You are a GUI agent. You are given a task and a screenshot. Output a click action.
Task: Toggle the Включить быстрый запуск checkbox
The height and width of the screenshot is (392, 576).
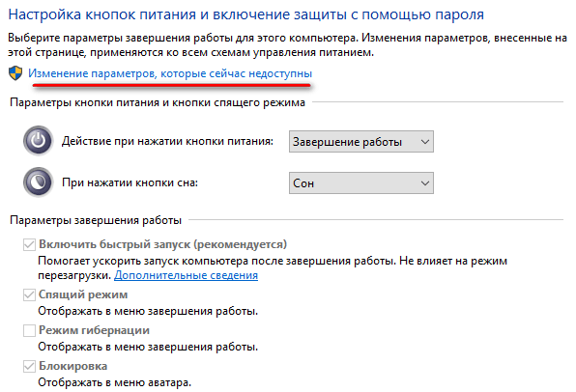click(x=29, y=244)
